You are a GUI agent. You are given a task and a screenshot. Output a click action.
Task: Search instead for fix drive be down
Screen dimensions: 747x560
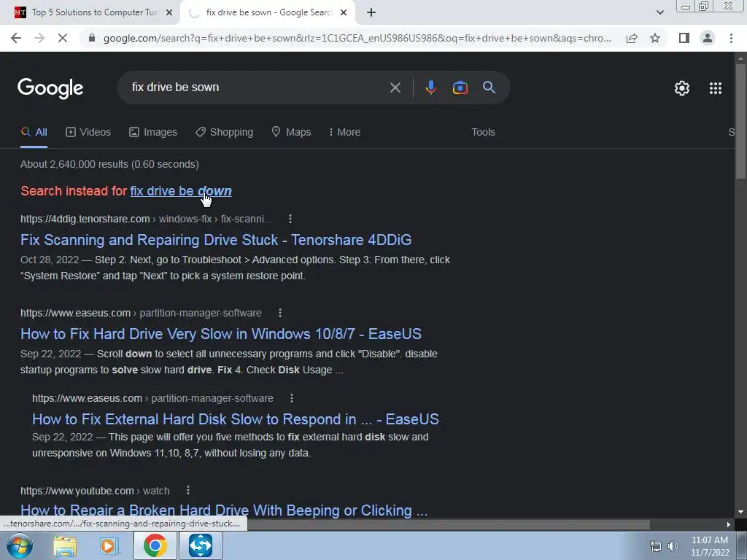[x=181, y=191]
